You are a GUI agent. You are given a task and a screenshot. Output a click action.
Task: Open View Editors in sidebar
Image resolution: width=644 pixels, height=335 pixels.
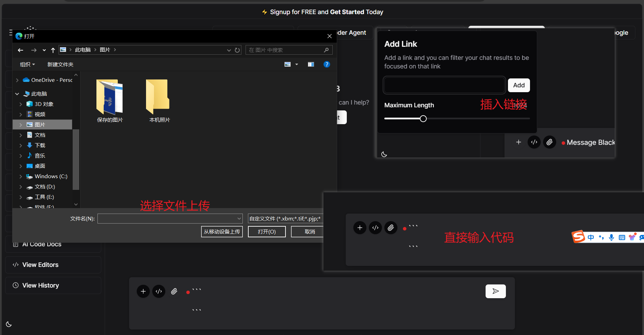pos(53,265)
